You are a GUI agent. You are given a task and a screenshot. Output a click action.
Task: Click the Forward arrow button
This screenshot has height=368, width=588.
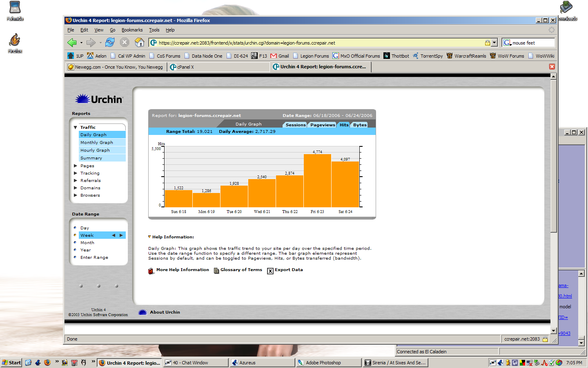click(91, 43)
